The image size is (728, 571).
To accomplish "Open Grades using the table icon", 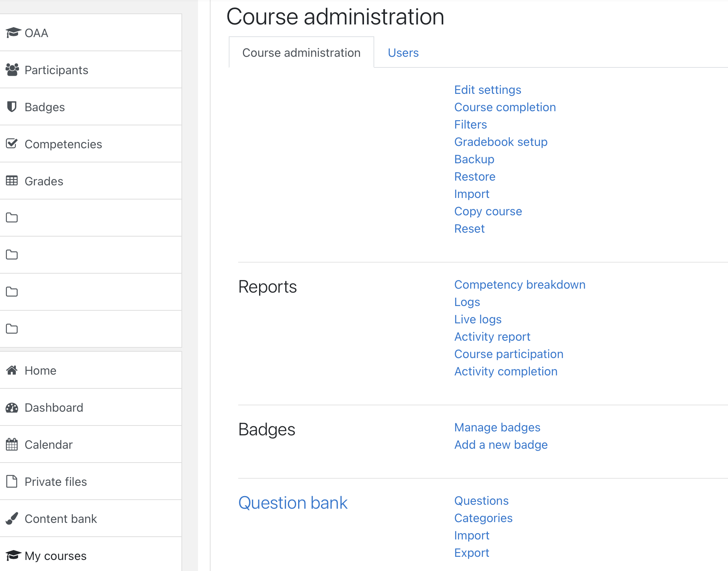I will pos(12,181).
